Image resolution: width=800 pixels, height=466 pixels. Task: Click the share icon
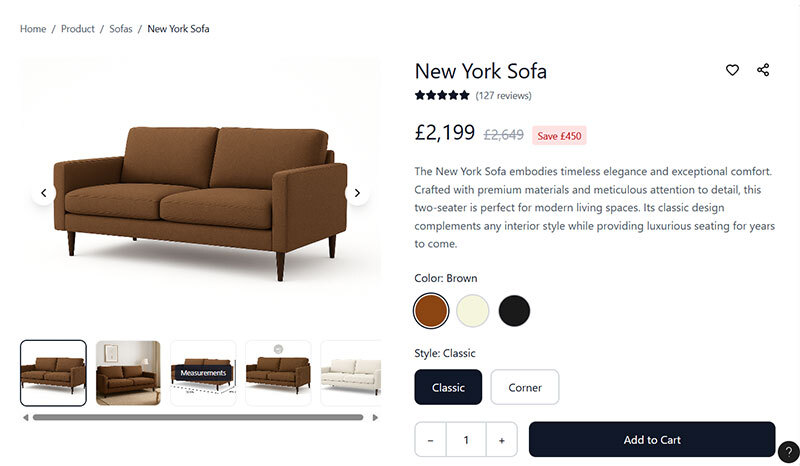[x=763, y=70]
